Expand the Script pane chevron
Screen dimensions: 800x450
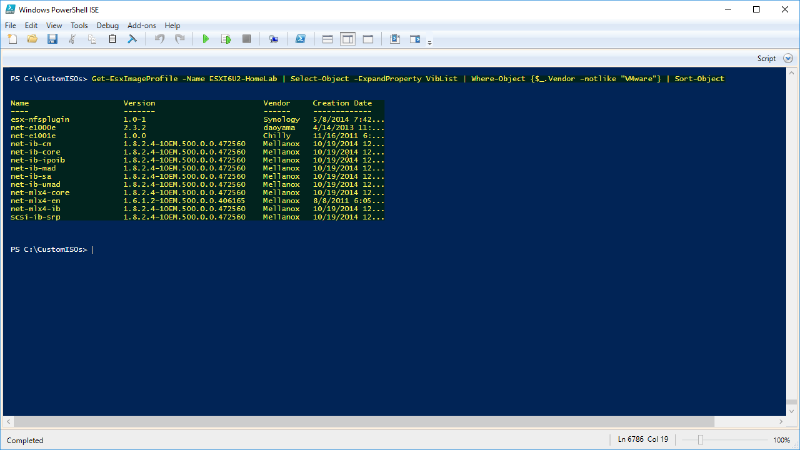coord(785,59)
